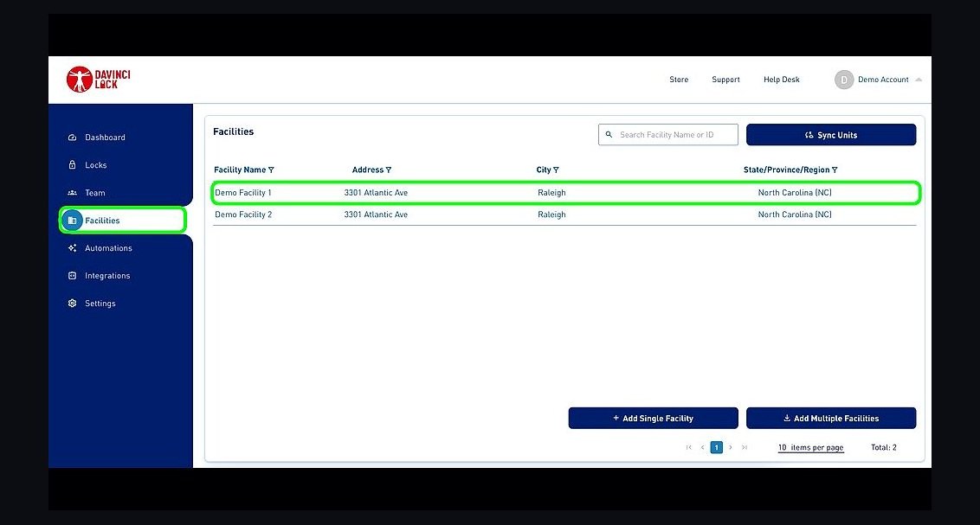Click the Integrations icon in sidebar
This screenshot has width=980, height=525.
pyautogui.click(x=72, y=275)
